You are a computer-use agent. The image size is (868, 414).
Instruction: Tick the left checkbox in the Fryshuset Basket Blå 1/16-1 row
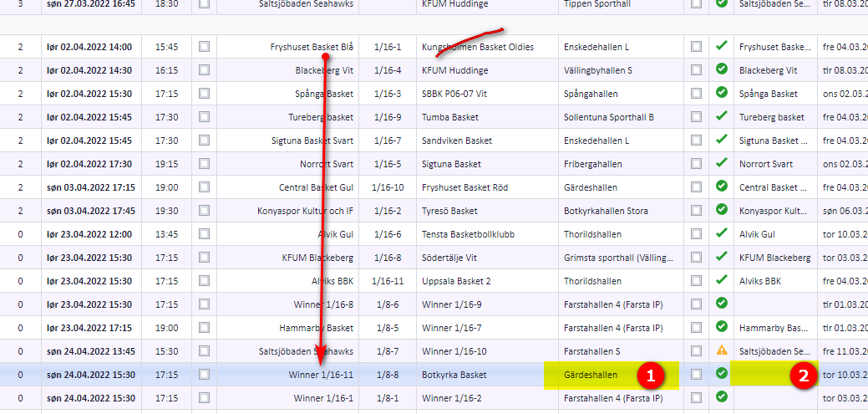pyautogui.click(x=205, y=47)
